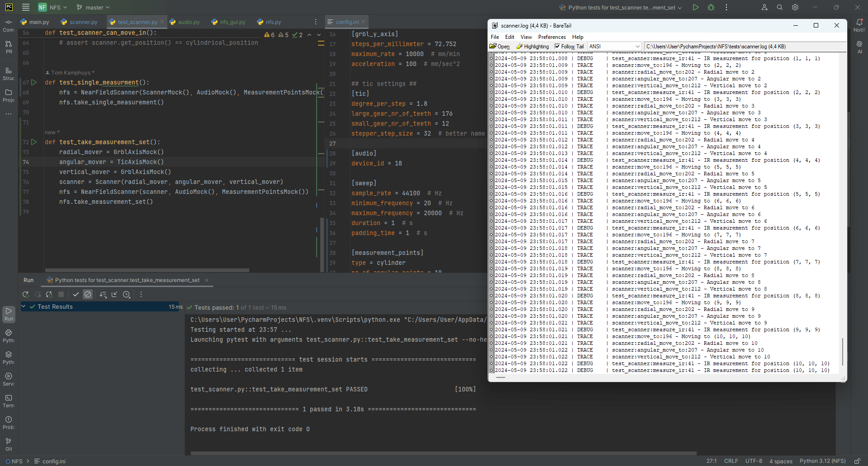Click CRLF line separator in status bar
868x466 pixels.
(731, 461)
